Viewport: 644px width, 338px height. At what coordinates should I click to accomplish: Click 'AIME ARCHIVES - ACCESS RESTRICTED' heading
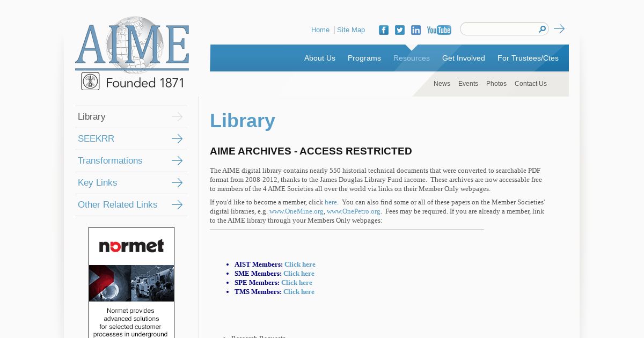[x=311, y=151]
